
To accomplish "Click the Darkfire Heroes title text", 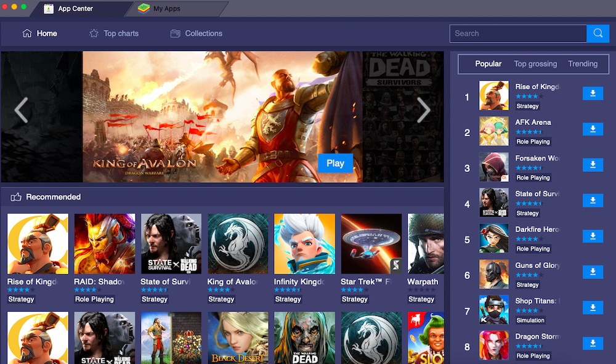I will pyautogui.click(x=537, y=229).
